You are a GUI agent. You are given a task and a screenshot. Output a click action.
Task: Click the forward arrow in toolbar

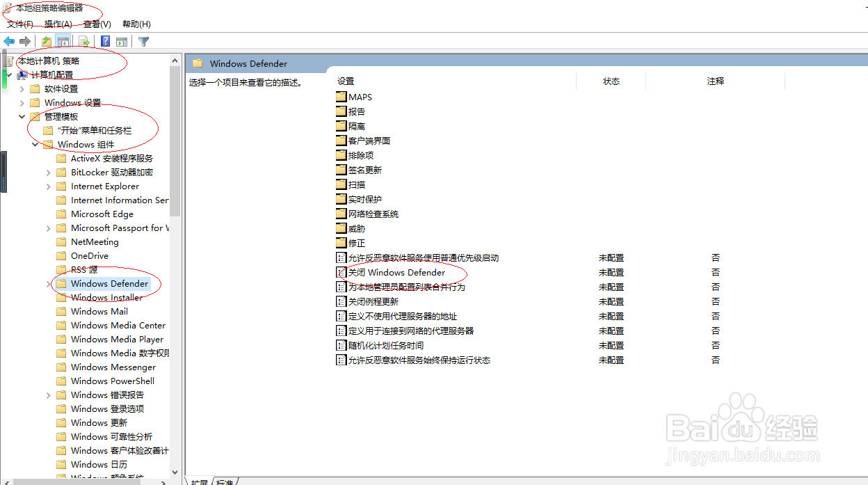tap(25, 42)
